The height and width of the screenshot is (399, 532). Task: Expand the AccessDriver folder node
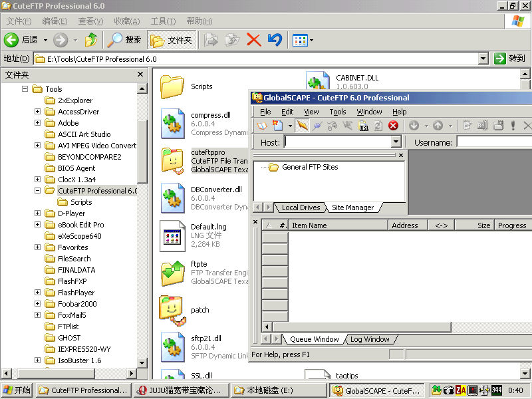point(38,111)
